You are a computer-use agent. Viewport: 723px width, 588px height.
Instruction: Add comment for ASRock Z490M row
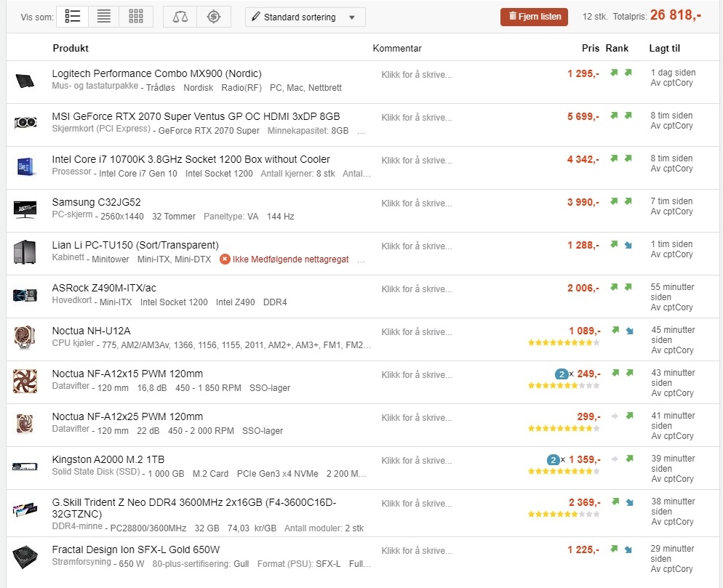point(416,289)
